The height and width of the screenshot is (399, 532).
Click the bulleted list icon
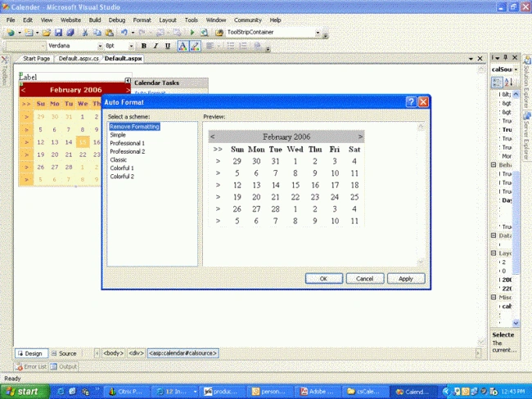(231, 46)
